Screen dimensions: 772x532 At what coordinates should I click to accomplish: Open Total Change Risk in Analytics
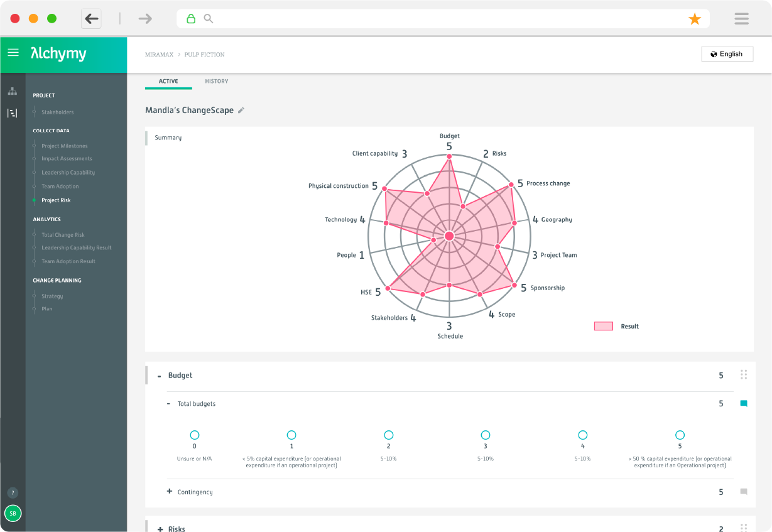[x=63, y=235]
